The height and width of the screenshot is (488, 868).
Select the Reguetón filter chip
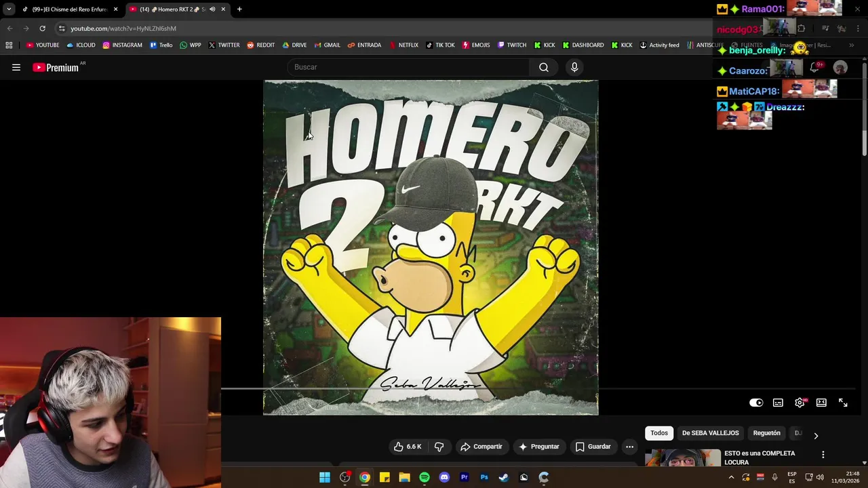[767, 433]
